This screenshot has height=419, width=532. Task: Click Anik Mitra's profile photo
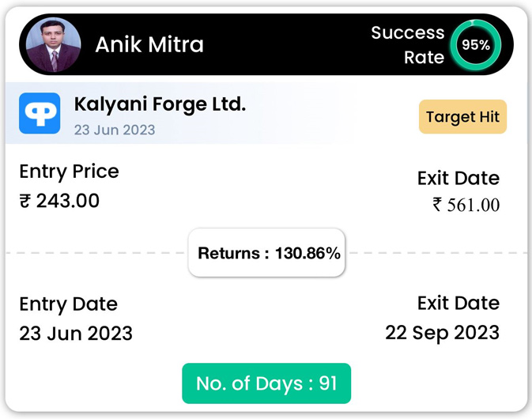tap(54, 45)
